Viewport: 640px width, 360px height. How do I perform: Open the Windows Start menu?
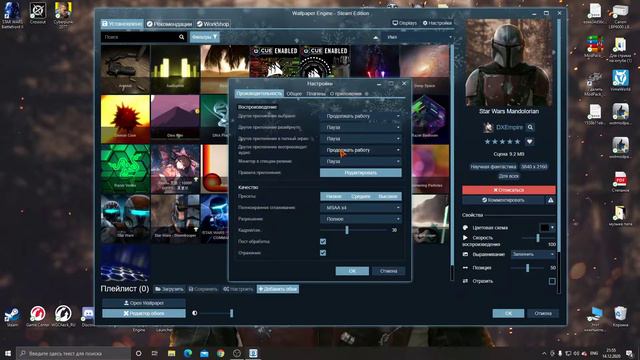[x=7, y=353]
